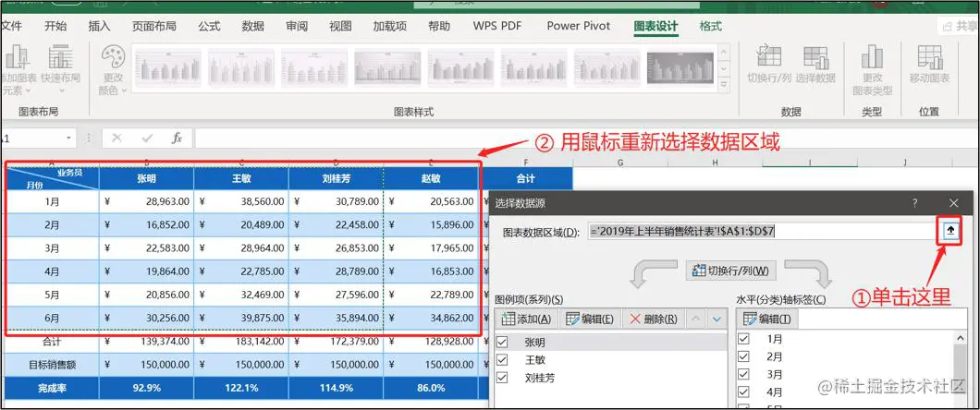Select the dark last chart style thumbnail

click(x=680, y=67)
